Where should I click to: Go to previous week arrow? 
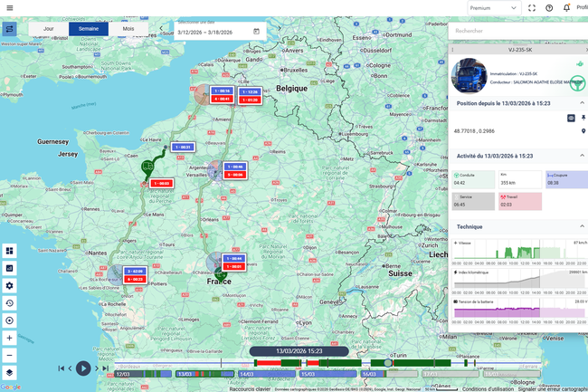point(161,28)
